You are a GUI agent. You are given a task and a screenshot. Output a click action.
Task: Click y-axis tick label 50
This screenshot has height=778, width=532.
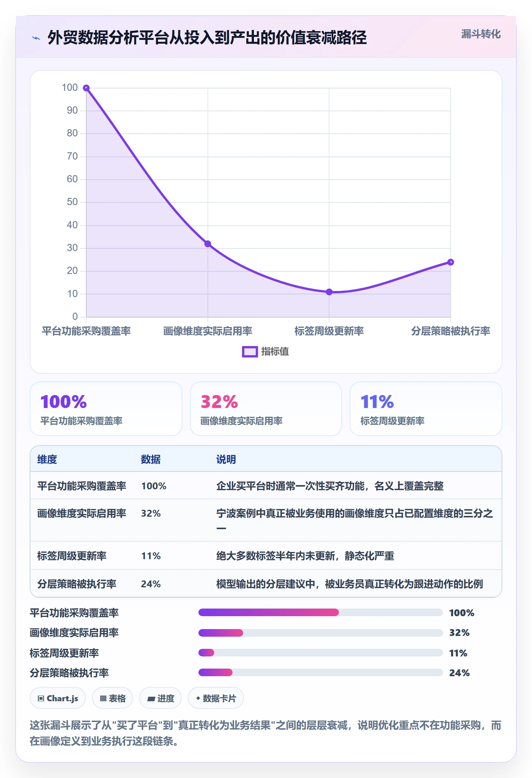72,202
